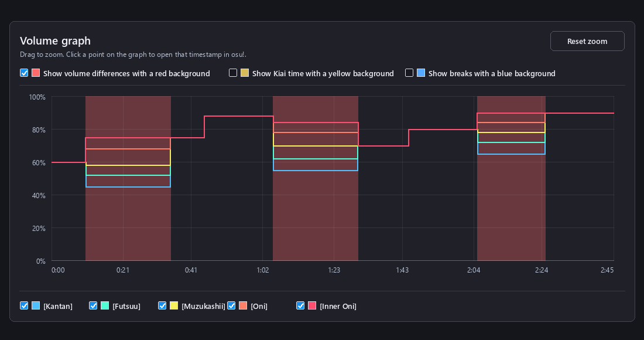Click the [Inner Oni] legend label
Viewport: 644px width, 340px height.
pyautogui.click(x=338, y=306)
